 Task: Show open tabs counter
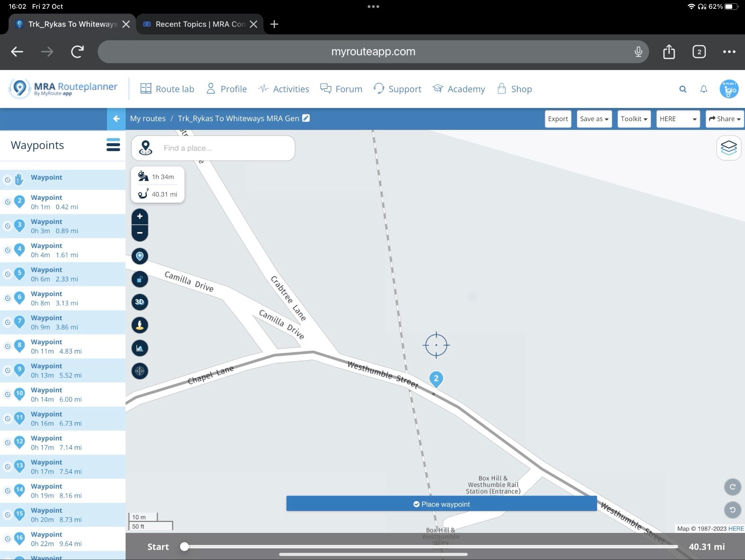(699, 52)
